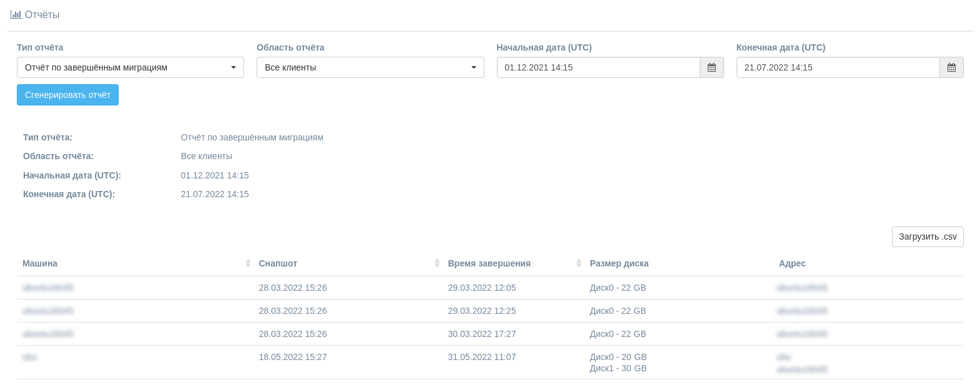
Task: Open address link in row completed 29.03.2022 12:05
Action: [x=801, y=288]
